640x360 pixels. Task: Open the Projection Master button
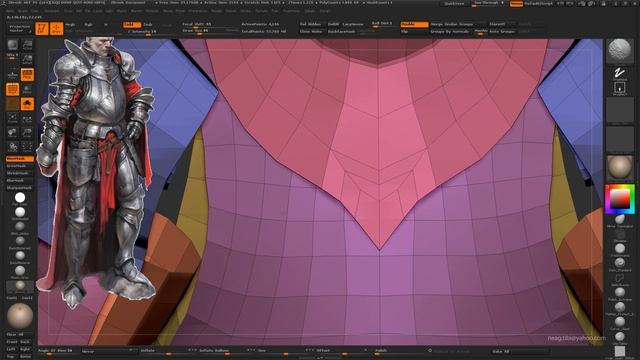click(x=19, y=28)
